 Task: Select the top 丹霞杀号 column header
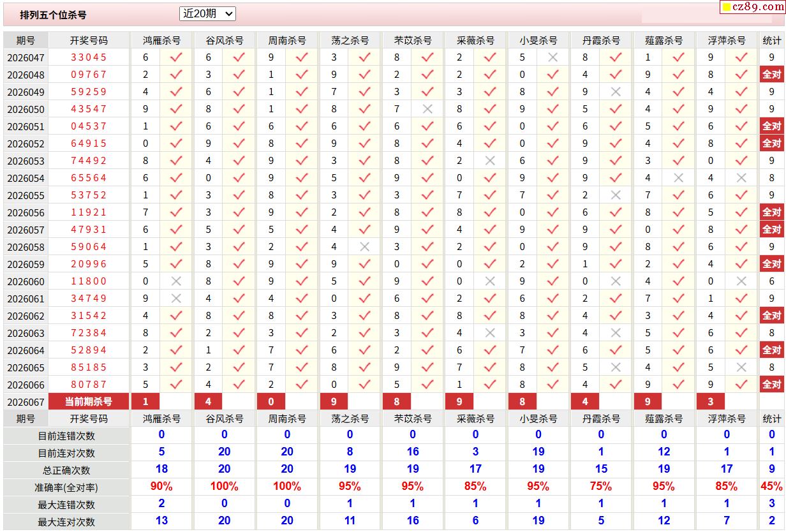601,40
